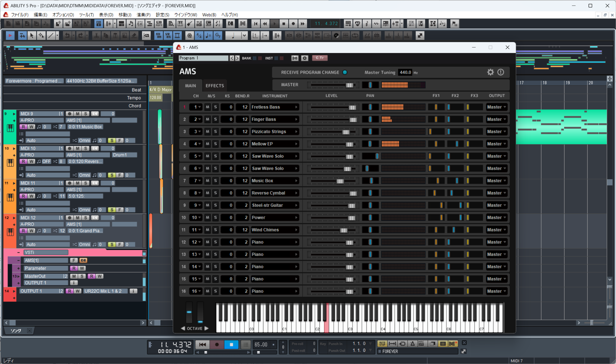The image size is (616, 364).
Task: Click the AMS MASTER level slider
Action: coord(333,85)
